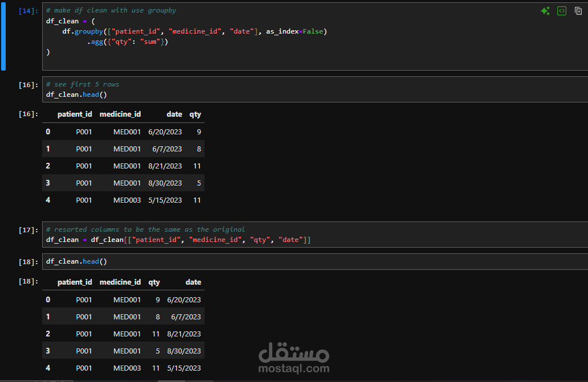Select the 'MED003' cell in output 18 table
The width and height of the screenshot is (588, 382).
(127, 368)
